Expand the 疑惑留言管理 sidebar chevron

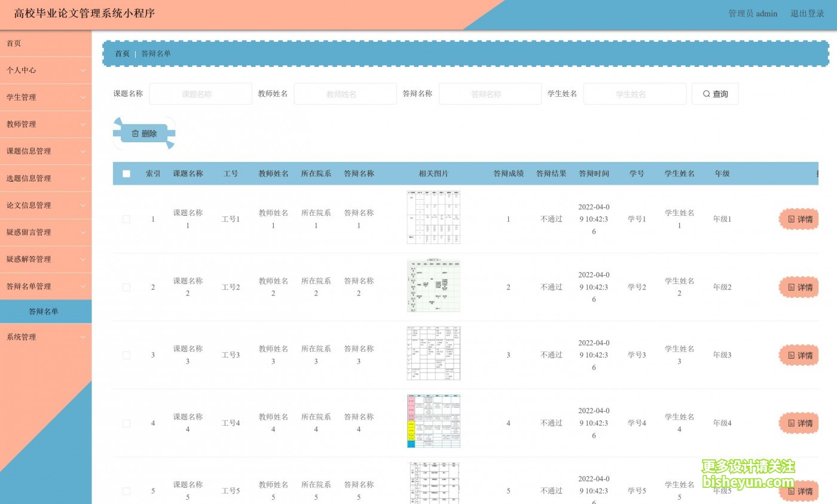click(x=83, y=232)
